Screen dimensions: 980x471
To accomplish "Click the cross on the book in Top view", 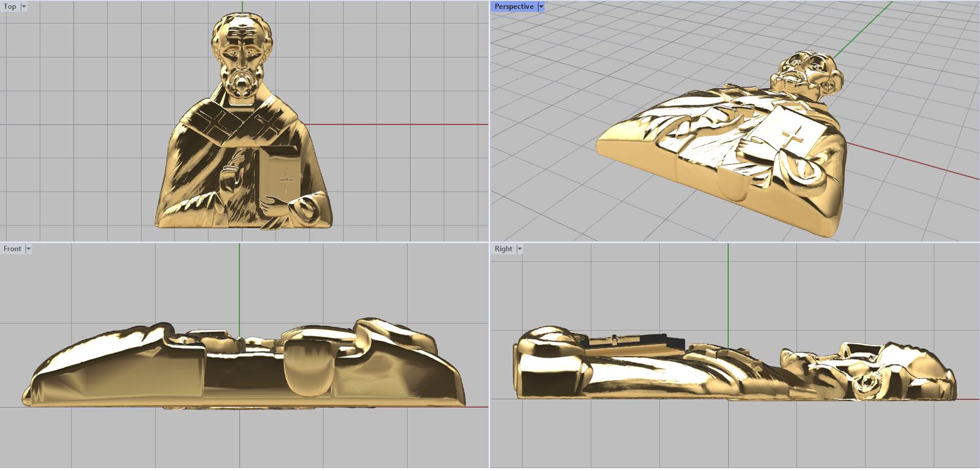I will tap(286, 181).
